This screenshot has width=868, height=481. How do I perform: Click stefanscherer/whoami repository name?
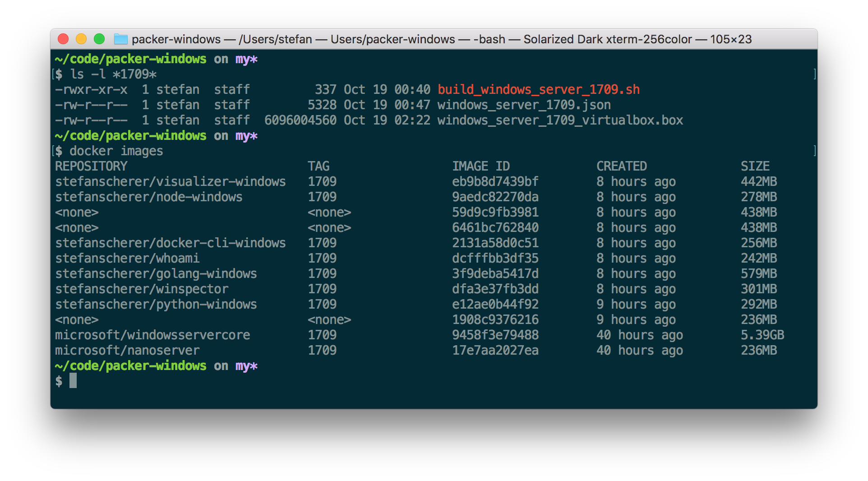coord(127,259)
